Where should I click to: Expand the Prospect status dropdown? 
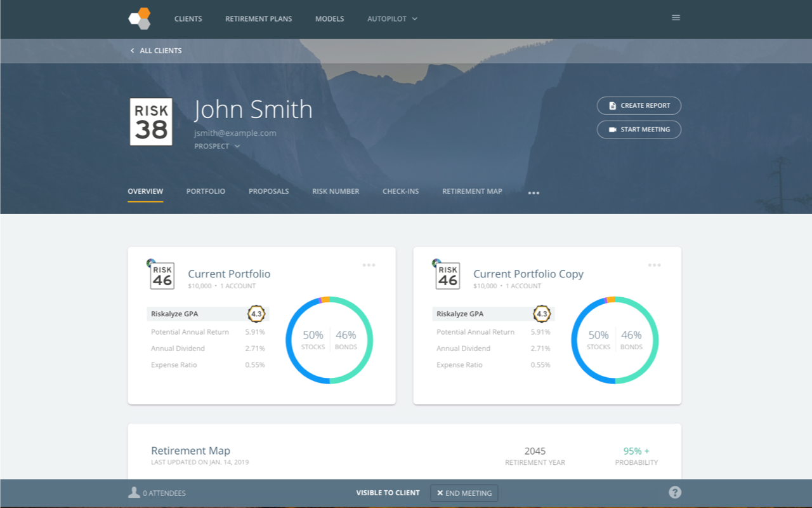(x=217, y=146)
